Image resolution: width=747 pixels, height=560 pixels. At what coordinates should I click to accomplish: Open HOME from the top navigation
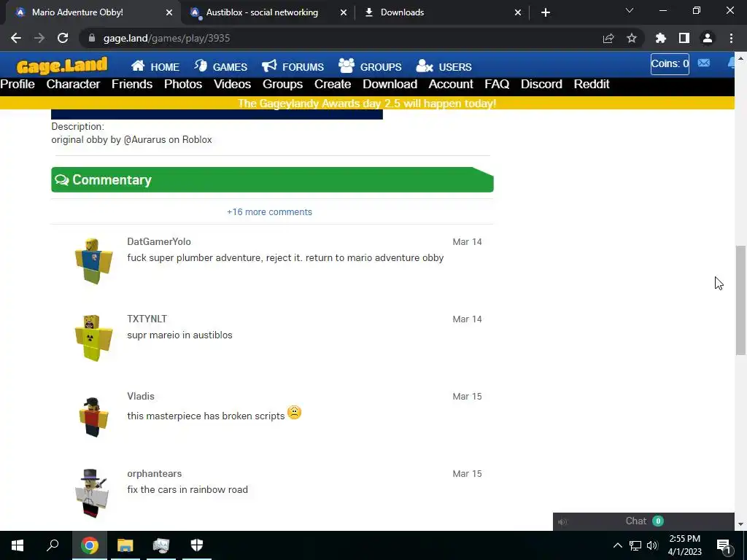click(155, 66)
